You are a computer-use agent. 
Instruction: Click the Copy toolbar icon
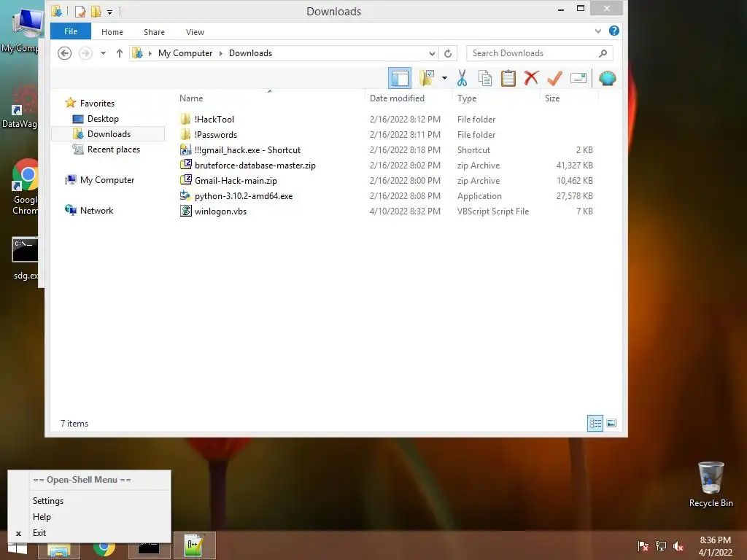pyautogui.click(x=485, y=78)
